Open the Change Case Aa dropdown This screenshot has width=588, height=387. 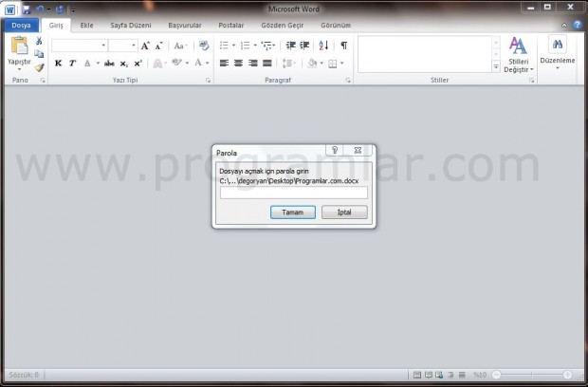[x=181, y=46]
